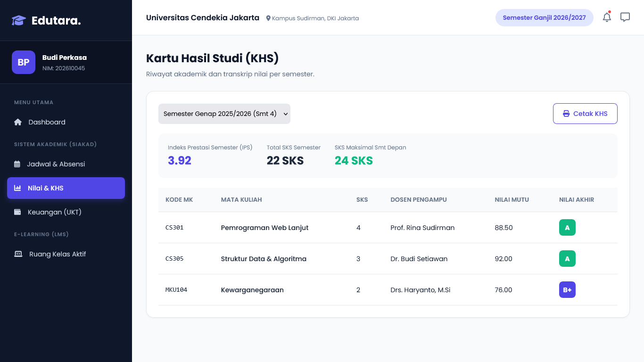Click the Dashboard home icon
644x362 pixels.
(18, 122)
